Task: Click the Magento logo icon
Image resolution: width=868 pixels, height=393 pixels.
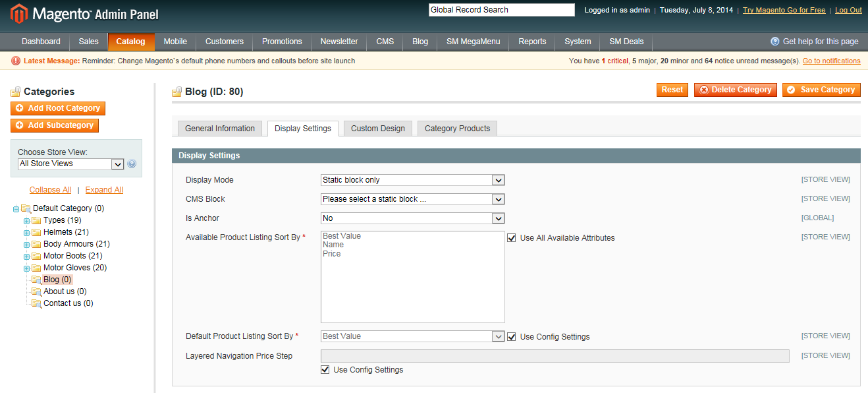Action: click(x=19, y=13)
